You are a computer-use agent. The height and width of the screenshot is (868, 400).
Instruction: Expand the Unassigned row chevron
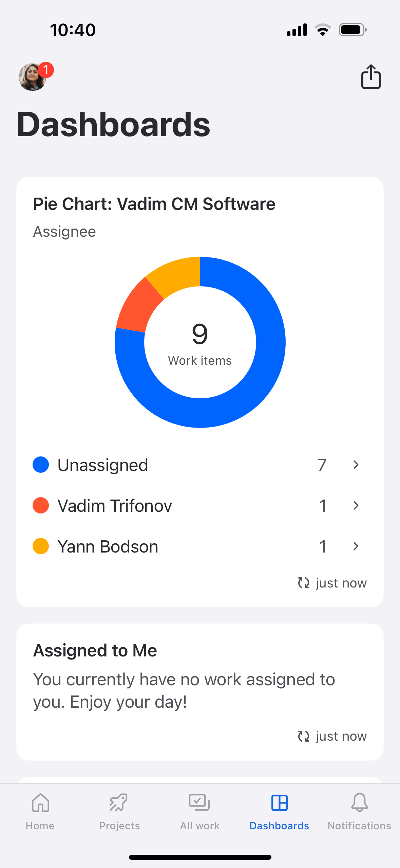click(356, 465)
